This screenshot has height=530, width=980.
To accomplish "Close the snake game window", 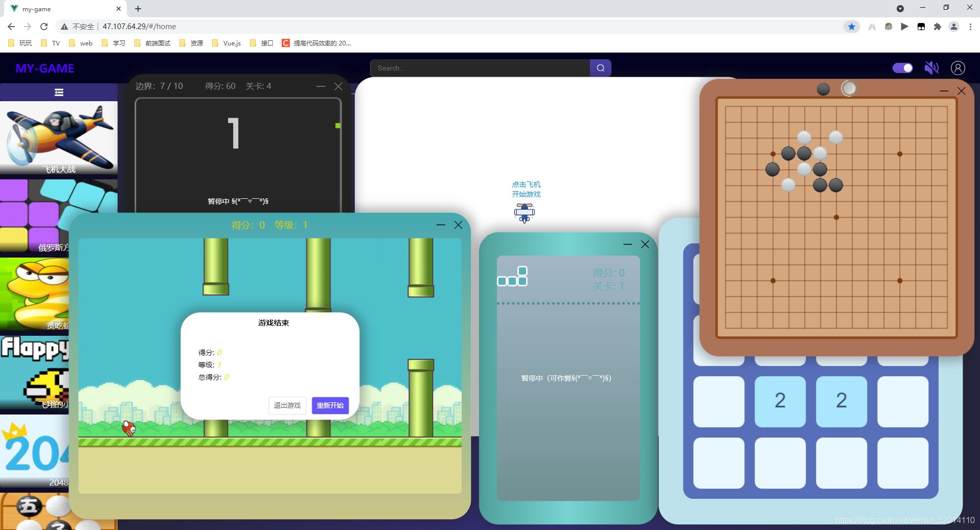I will click(x=338, y=86).
